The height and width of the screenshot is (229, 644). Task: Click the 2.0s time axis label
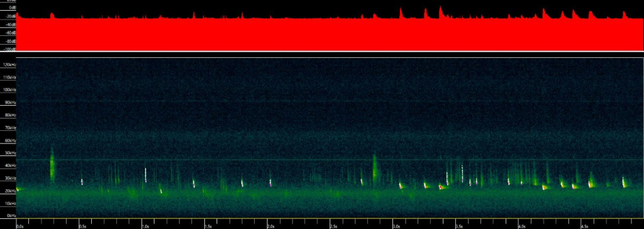(x=271, y=226)
